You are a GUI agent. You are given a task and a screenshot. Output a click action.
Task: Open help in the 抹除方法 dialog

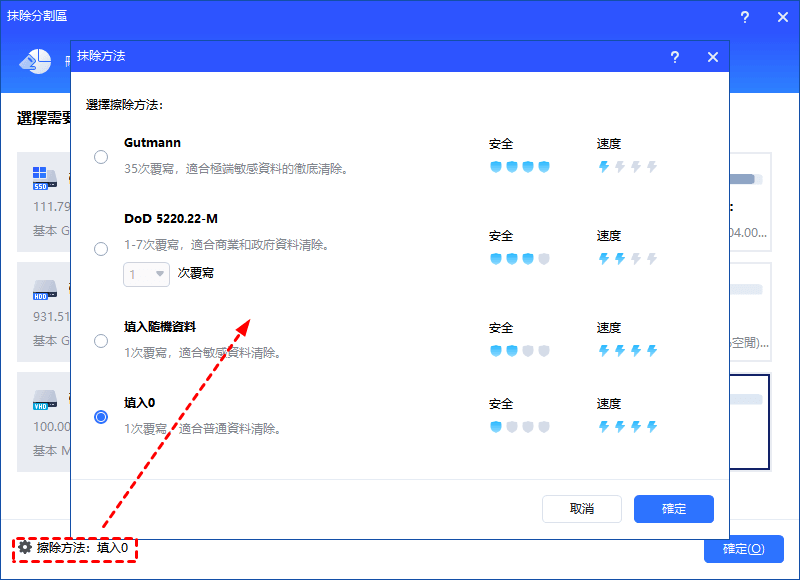[x=675, y=58]
